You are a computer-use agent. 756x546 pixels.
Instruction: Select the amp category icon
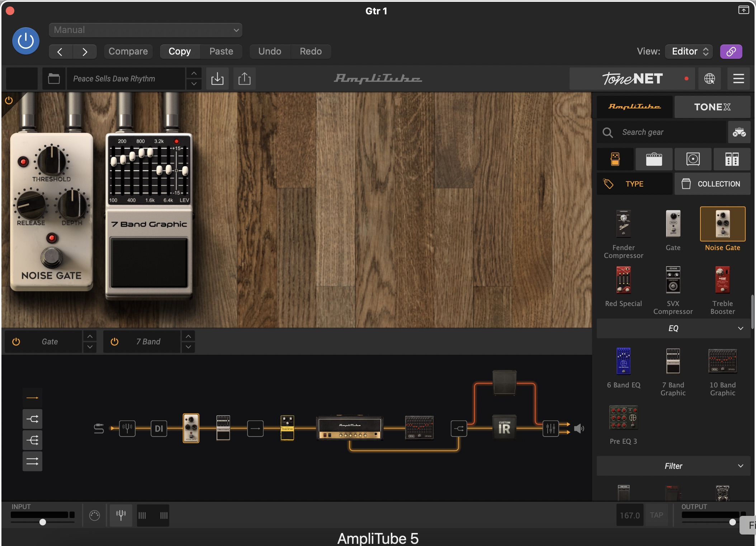654,159
